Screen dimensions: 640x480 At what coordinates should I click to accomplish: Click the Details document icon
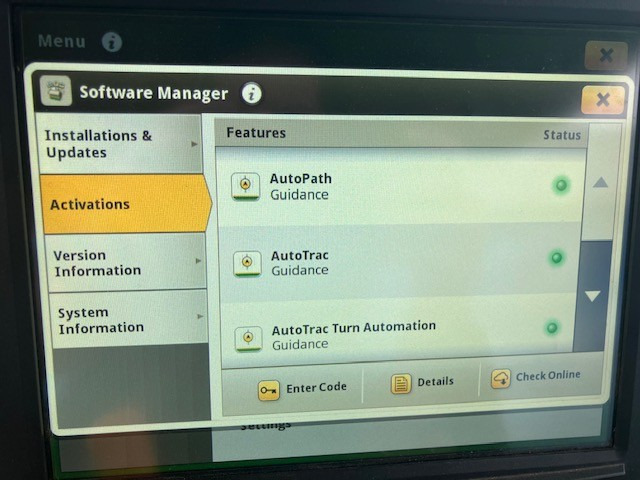coord(401,384)
